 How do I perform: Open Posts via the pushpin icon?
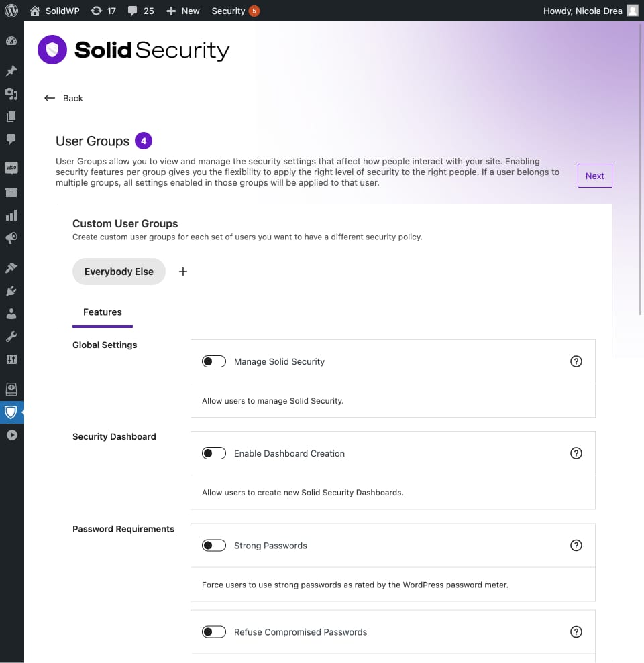tap(11, 71)
